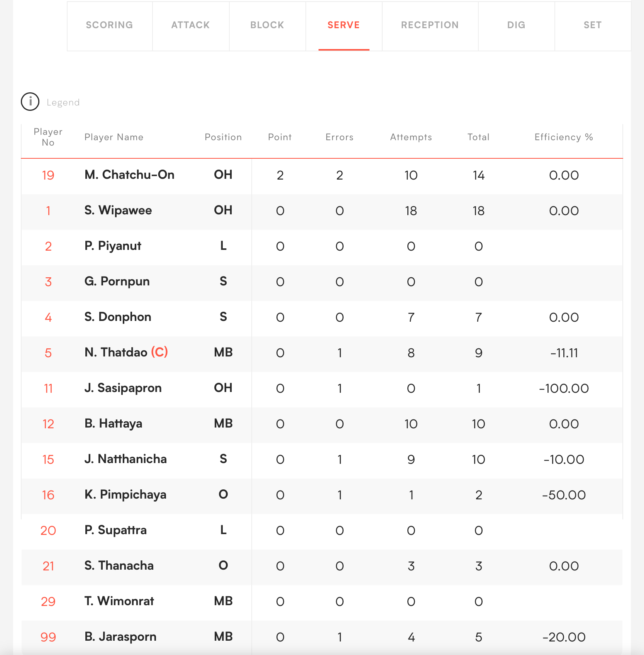This screenshot has width=644, height=655.
Task: Open the Reception tab
Action: click(x=430, y=25)
